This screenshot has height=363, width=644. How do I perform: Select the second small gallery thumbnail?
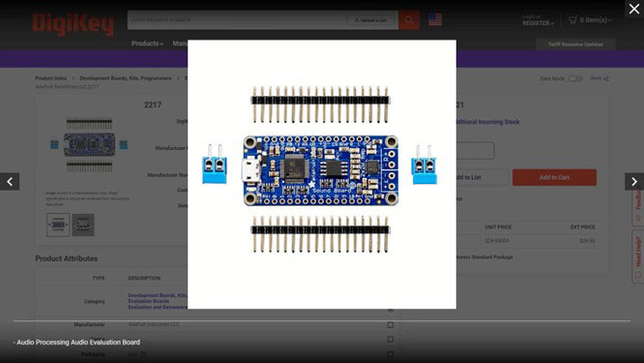click(83, 225)
